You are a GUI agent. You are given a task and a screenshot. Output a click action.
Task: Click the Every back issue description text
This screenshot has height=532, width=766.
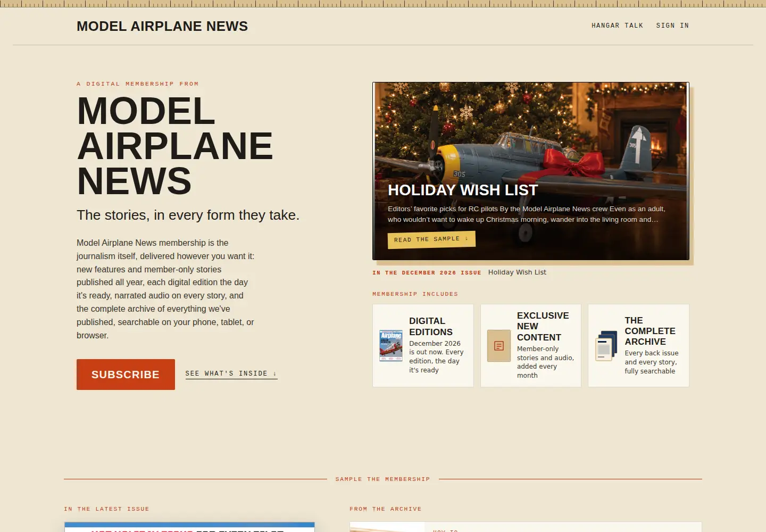(x=651, y=362)
